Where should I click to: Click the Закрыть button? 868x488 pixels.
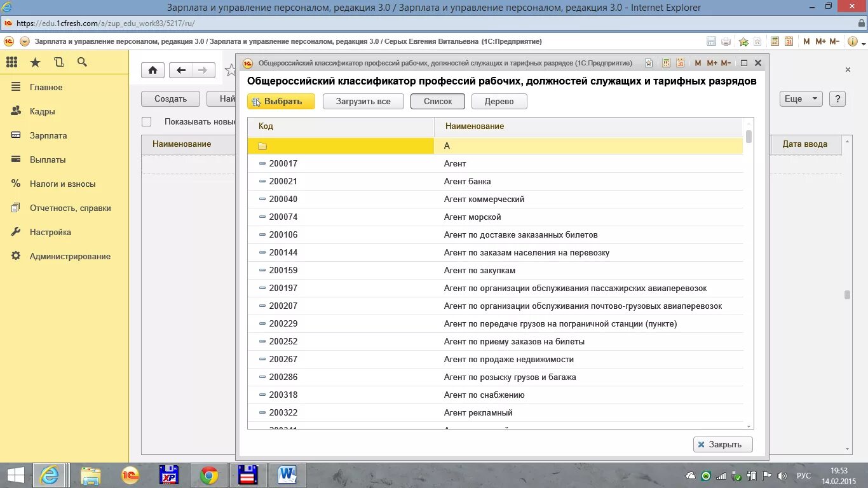pos(723,444)
